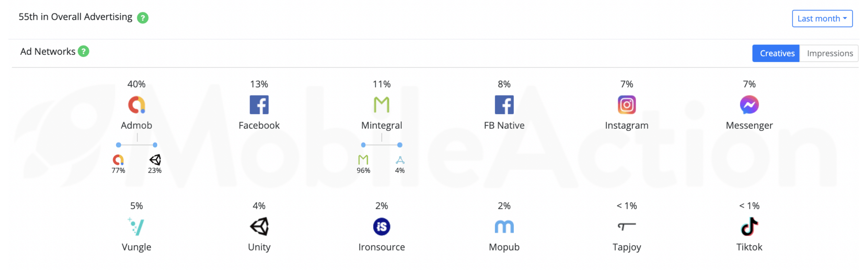Select the Admob 77% sub-network icon
Viewport: 868px width, 270px height.
tap(118, 160)
